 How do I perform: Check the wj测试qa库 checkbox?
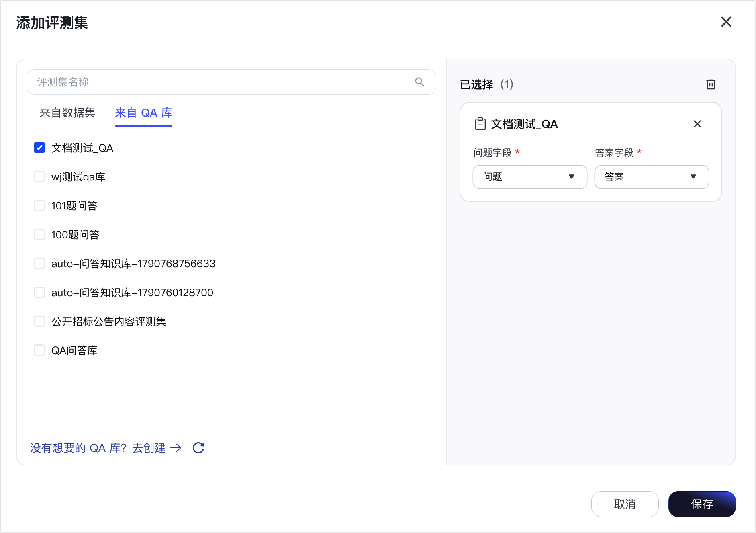39,177
